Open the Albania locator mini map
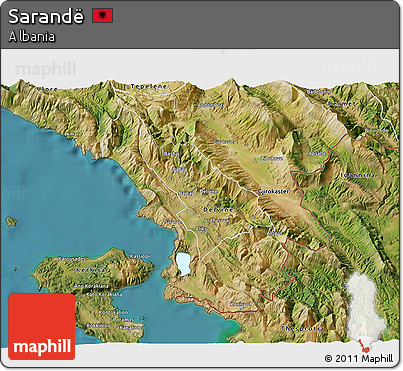403x371 pixels. click(366, 312)
